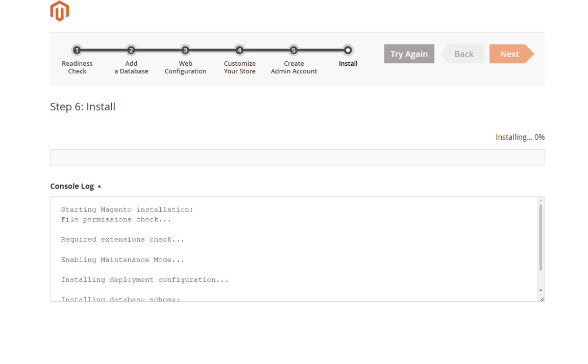Click the 'Installing... 0%' status text
This screenshot has width=588, height=364.
coord(520,137)
